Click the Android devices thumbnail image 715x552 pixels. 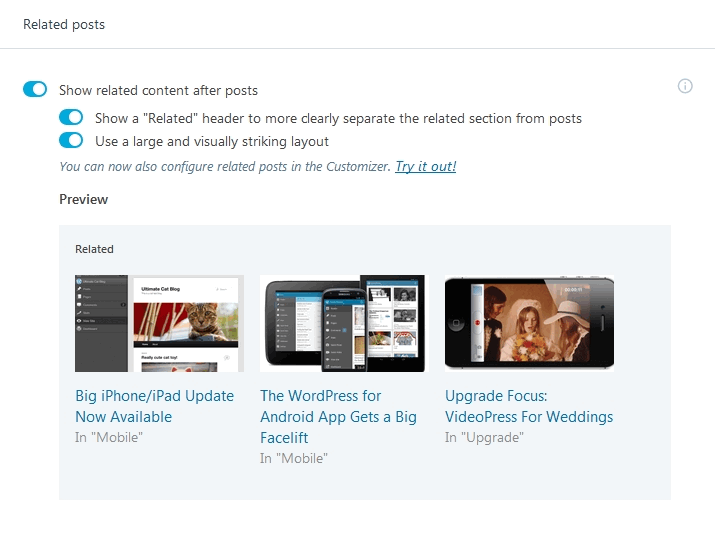click(344, 323)
